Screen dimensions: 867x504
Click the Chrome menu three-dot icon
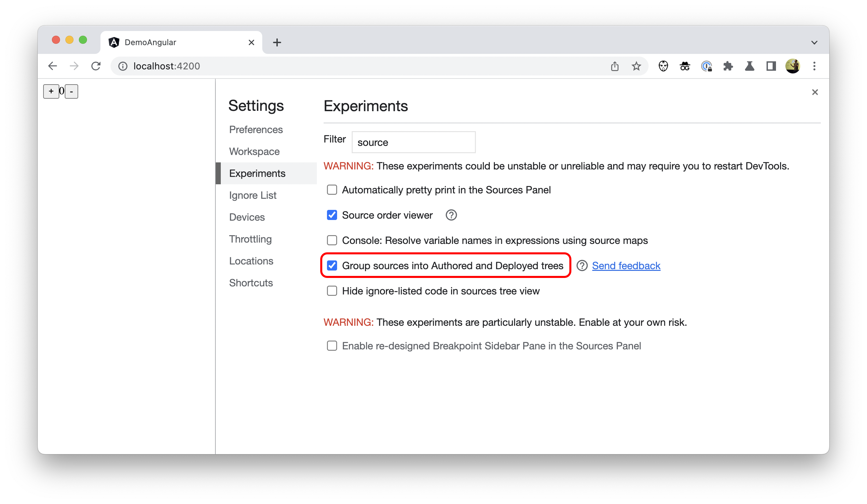[815, 66]
